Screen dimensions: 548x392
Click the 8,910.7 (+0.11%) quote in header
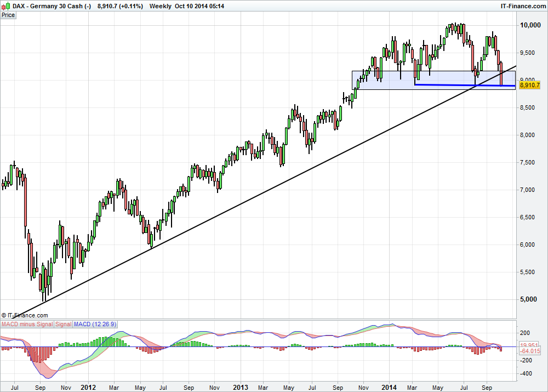(x=120, y=6)
